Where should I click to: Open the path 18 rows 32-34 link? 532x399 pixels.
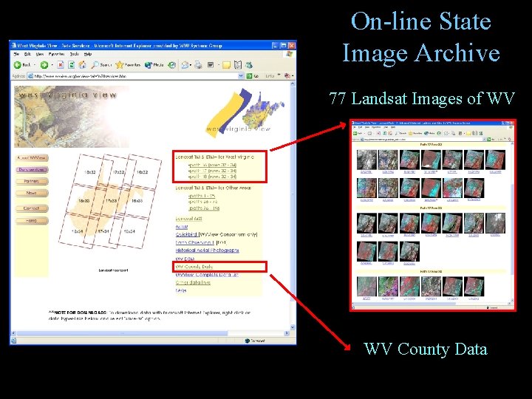[212, 177]
